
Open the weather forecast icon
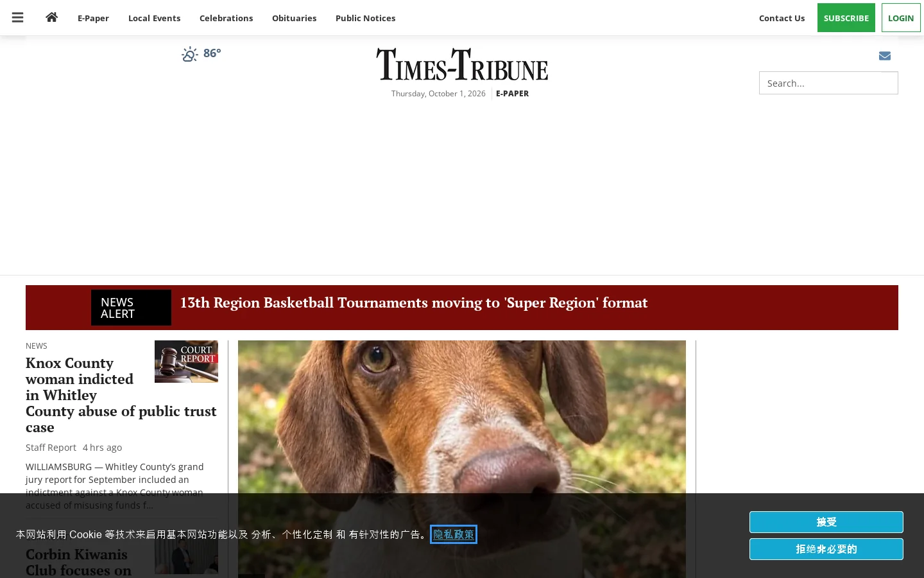189,55
